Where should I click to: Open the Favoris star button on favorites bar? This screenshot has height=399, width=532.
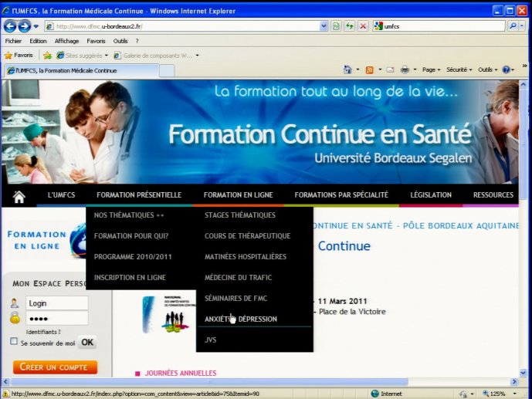tap(19, 56)
